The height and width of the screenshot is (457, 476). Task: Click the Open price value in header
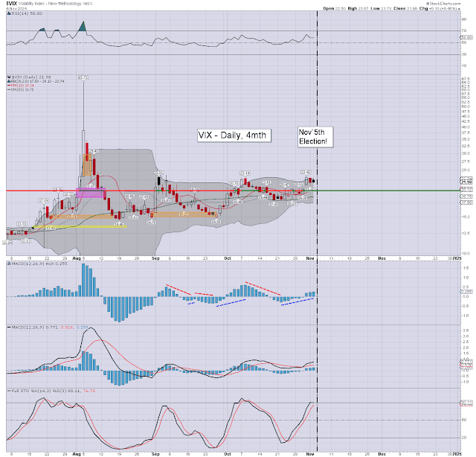pos(341,8)
